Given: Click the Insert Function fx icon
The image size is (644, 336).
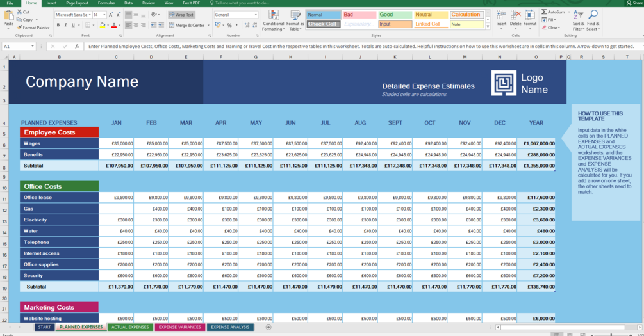Looking at the screenshot, I should (x=77, y=46).
